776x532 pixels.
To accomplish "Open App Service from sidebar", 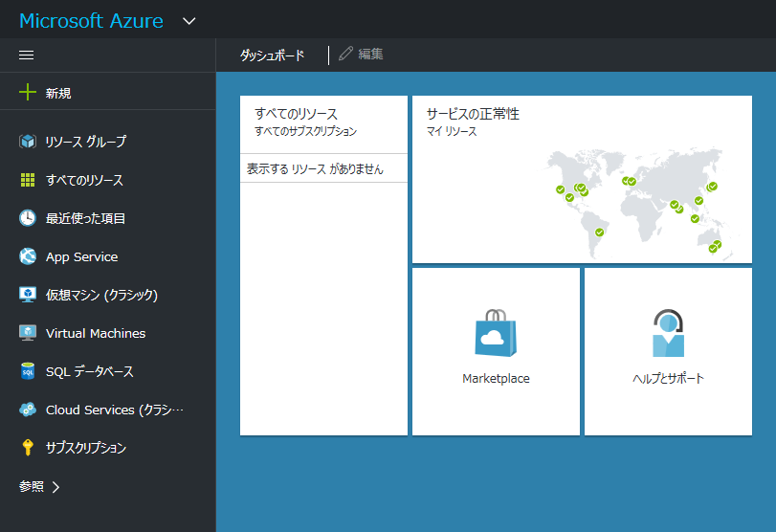I will (x=81, y=256).
